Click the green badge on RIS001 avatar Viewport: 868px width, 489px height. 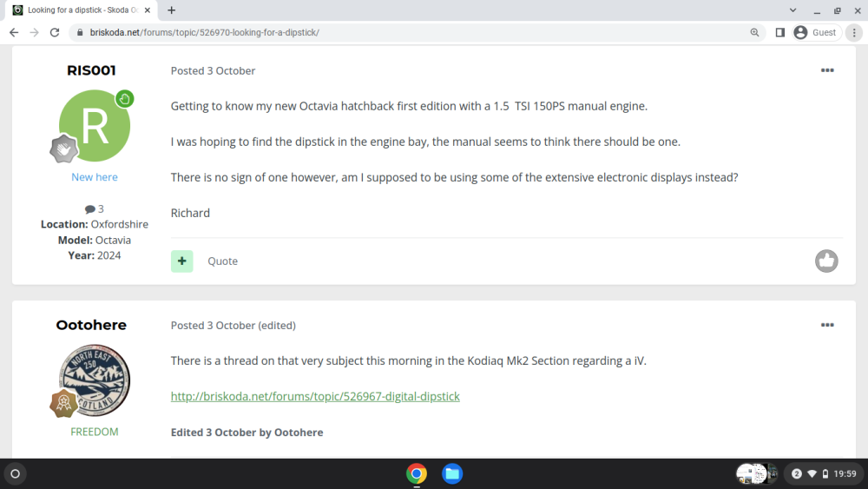tap(124, 99)
